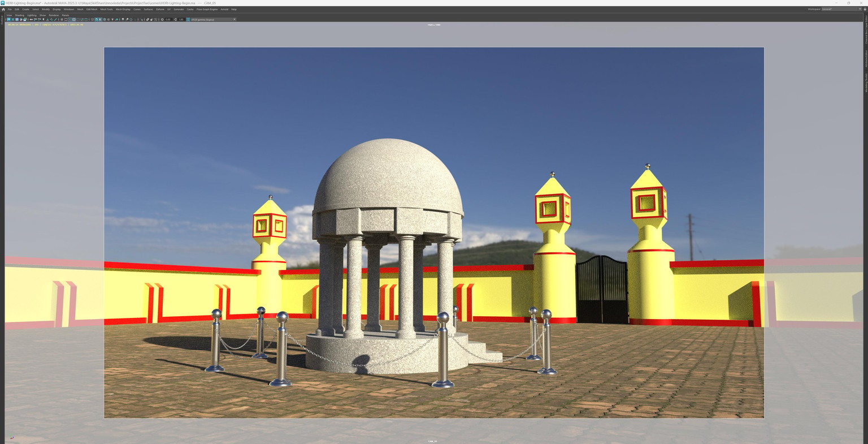Image resolution: width=868 pixels, height=444 pixels.
Task: Open the Mesh menu
Action: 80,9
